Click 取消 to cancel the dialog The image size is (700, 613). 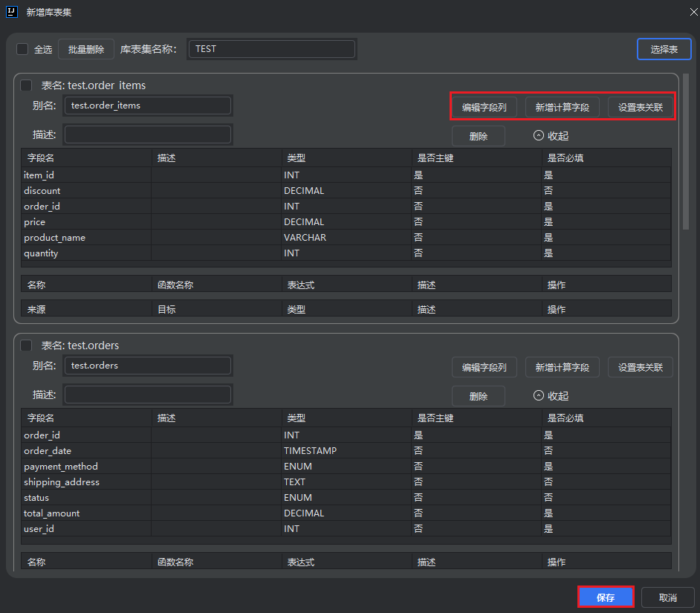(x=667, y=597)
